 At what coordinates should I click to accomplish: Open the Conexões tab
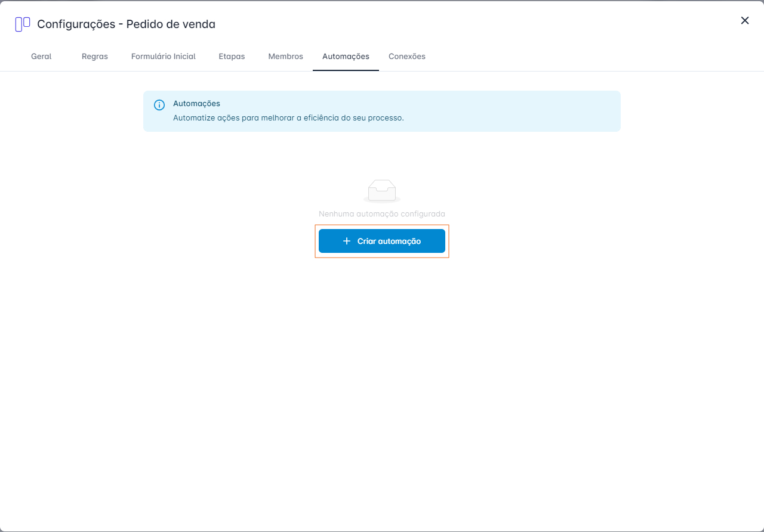click(406, 57)
